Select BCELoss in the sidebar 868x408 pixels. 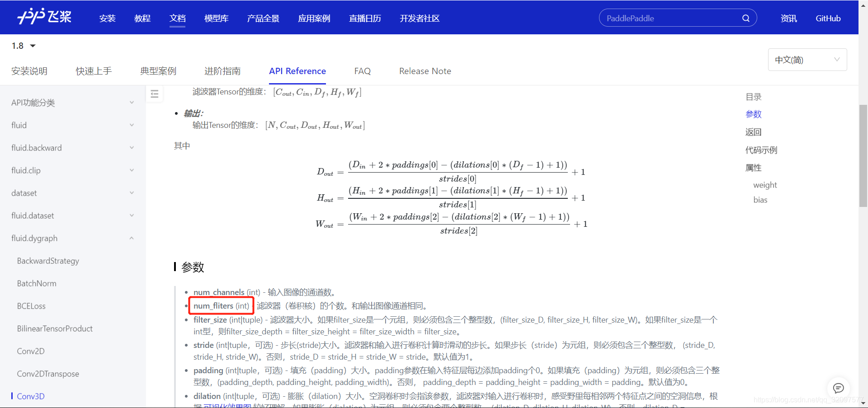(x=31, y=306)
